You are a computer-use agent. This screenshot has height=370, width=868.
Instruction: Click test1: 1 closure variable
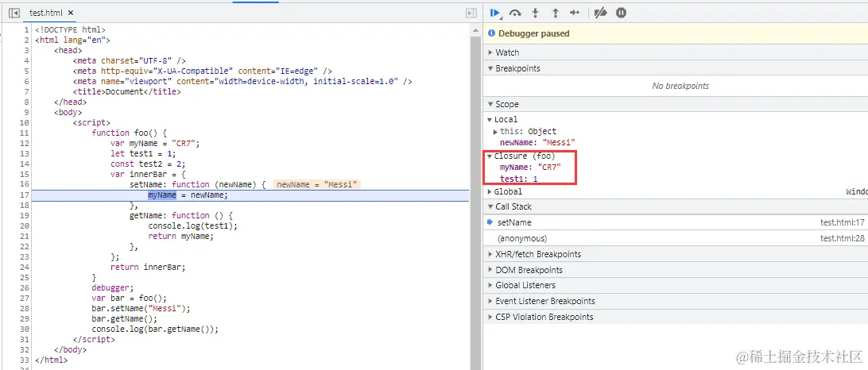click(x=519, y=179)
